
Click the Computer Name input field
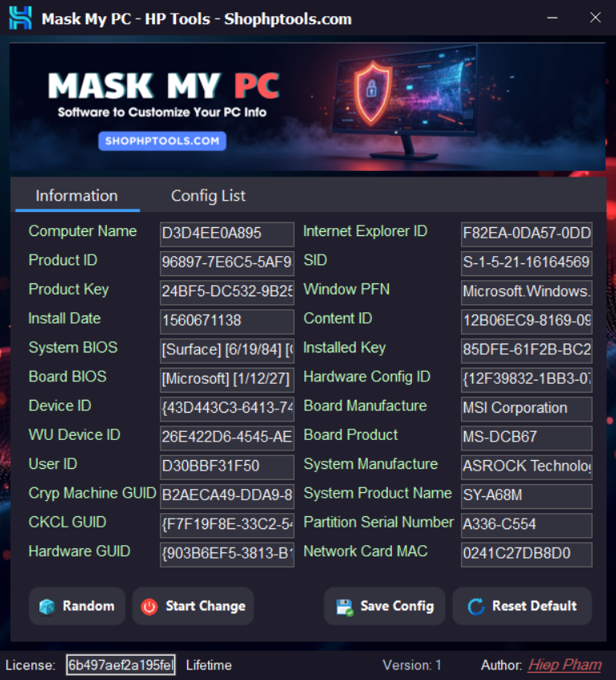tap(226, 234)
